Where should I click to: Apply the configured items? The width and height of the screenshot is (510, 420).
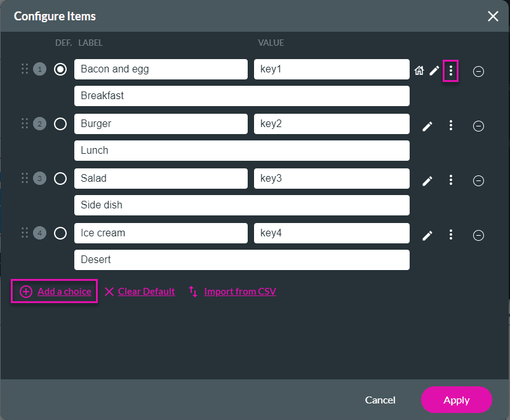[x=457, y=400]
